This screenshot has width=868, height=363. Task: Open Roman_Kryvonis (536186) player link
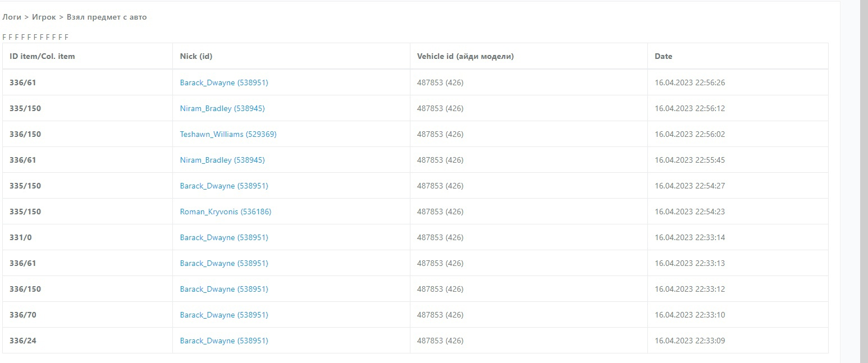click(225, 212)
